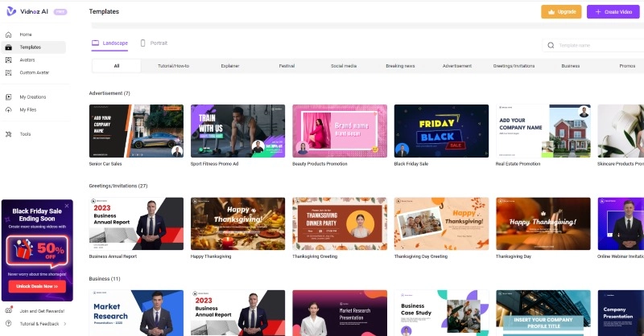The image size is (644, 336).
Task: Open My Creations via its icon
Action: coord(9,97)
